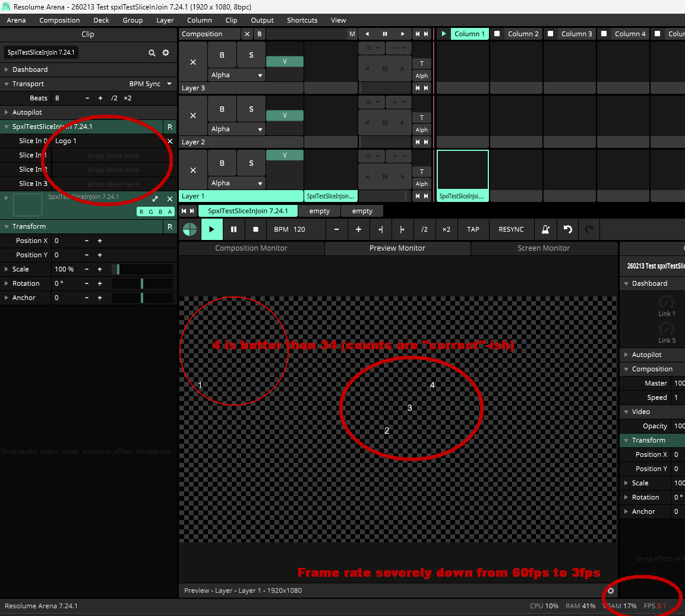This screenshot has width=685, height=616.
Task: Open the Output menu
Action: click(x=262, y=20)
